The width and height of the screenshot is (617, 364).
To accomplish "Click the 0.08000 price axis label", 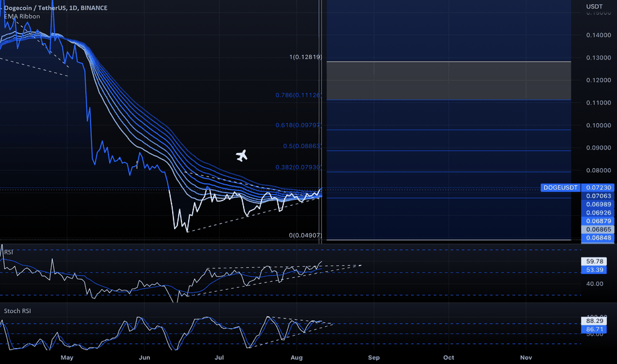I will point(598,171).
